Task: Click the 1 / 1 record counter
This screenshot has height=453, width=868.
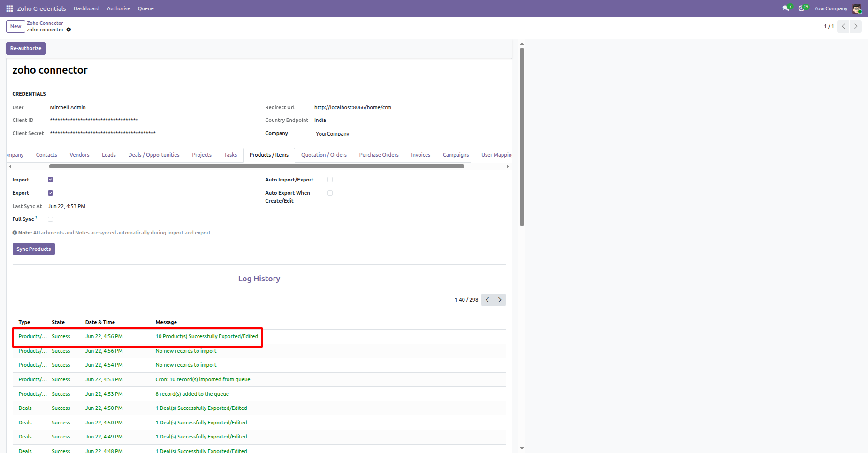Action: click(x=829, y=26)
